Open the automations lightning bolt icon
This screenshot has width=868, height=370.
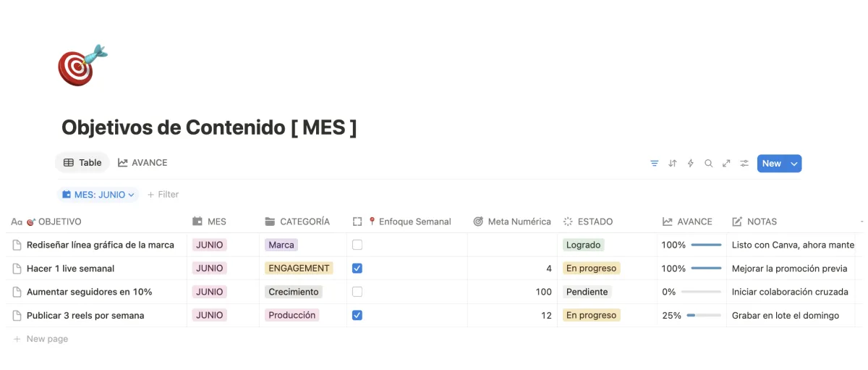click(690, 164)
